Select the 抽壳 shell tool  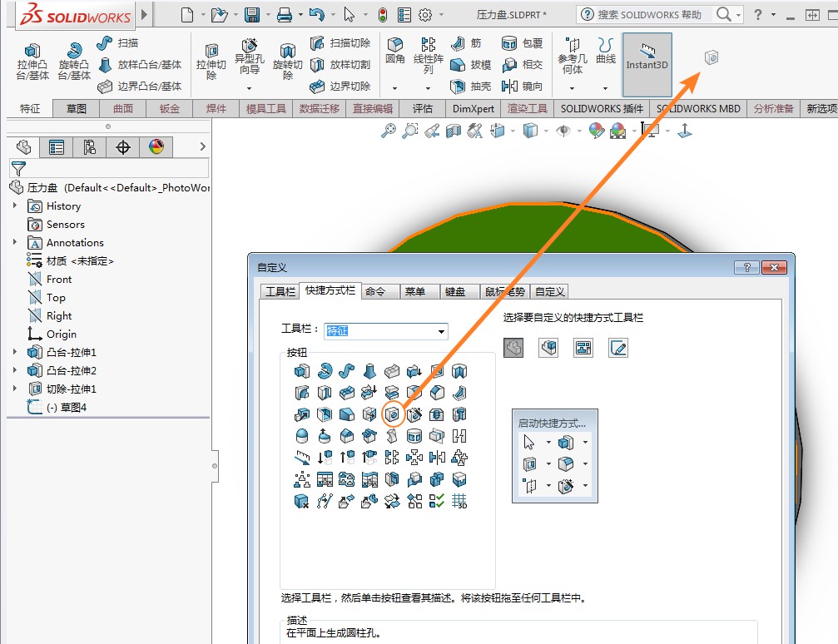[x=470, y=86]
